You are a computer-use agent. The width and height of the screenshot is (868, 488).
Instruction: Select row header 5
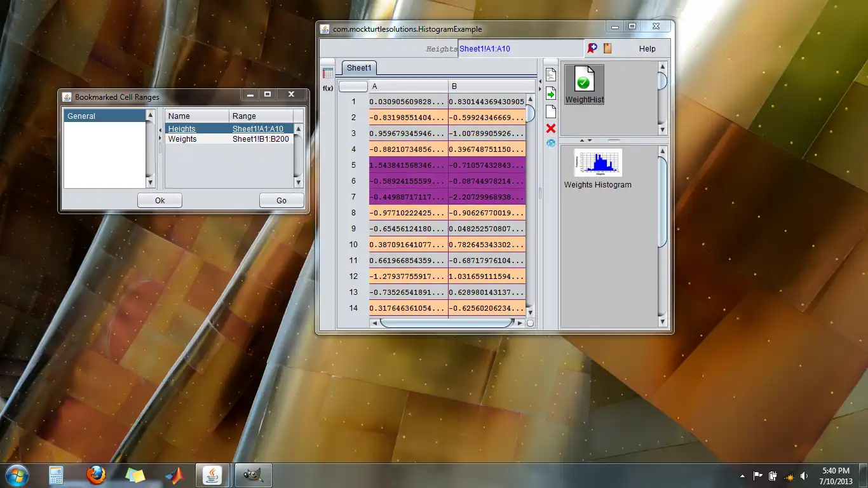click(x=353, y=165)
